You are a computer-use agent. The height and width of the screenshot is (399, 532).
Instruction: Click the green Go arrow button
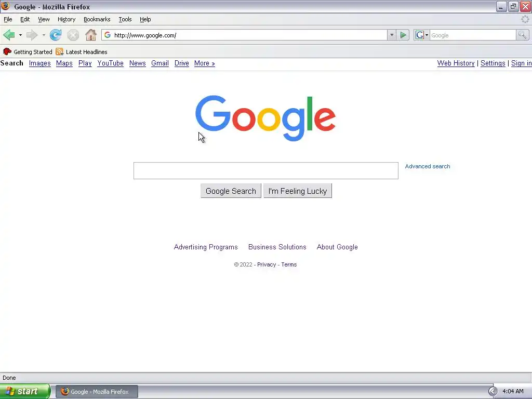click(403, 35)
